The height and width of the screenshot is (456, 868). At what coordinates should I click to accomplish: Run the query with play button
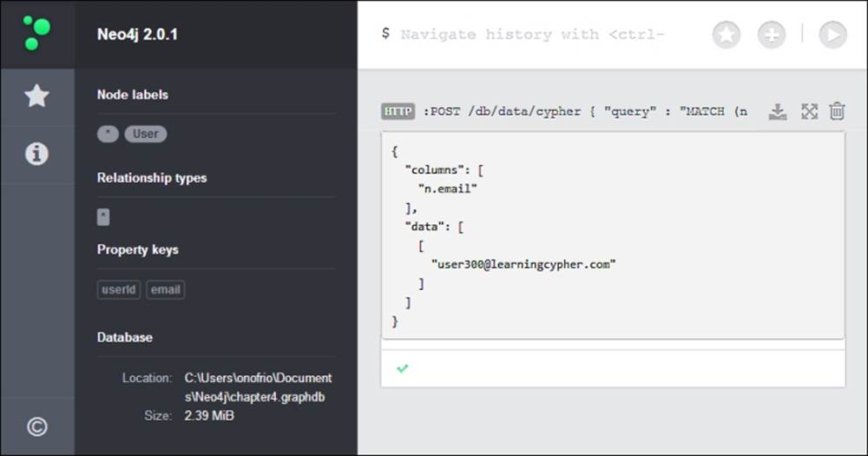pos(832,35)
